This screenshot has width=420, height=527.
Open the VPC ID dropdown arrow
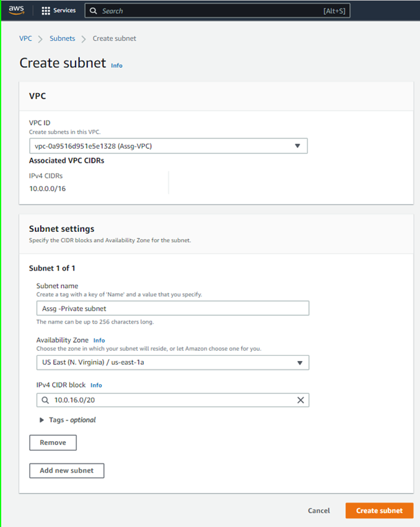[x=298, y=145]
